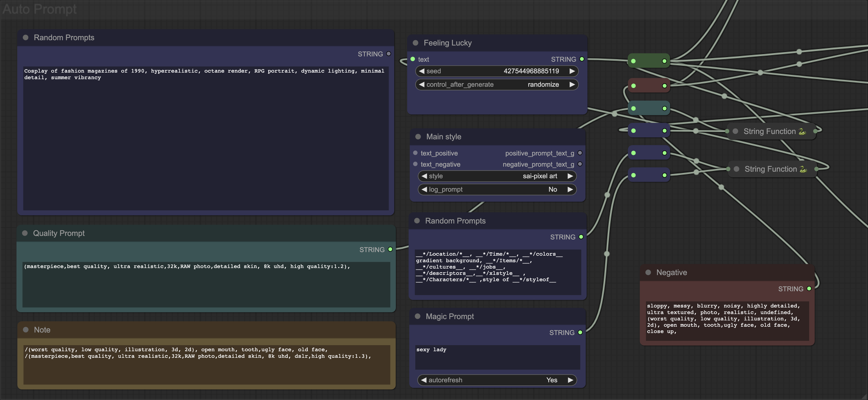The height and width of the screenshot is (400, 868).
Task: Click the Note node text area
Action: [207, 365]
